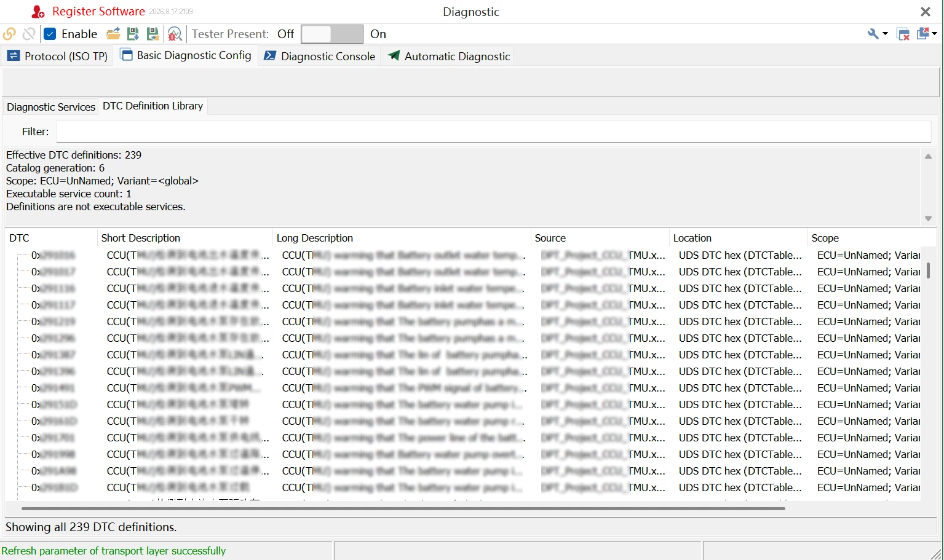Click the grey disconnect link icon

pyautogui.click(x=29, y=34)
